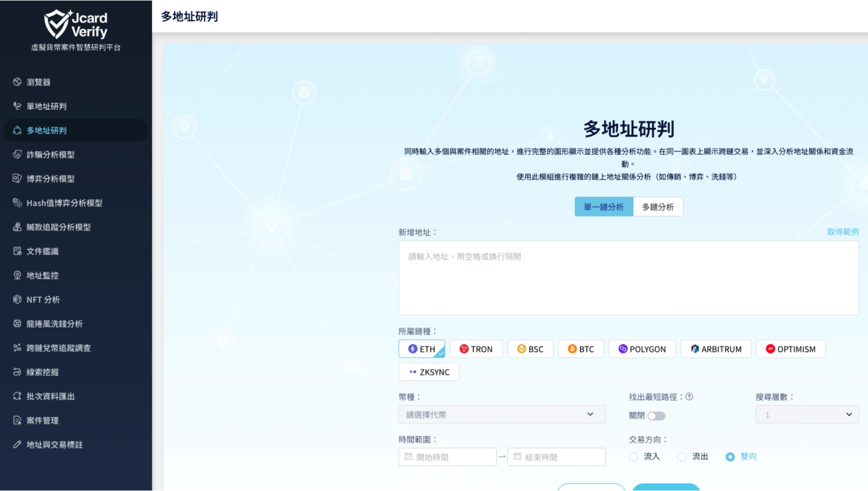Screen dimensions: 868x491
Task: Click the 地址監控 icon
Action: point(17,275)
